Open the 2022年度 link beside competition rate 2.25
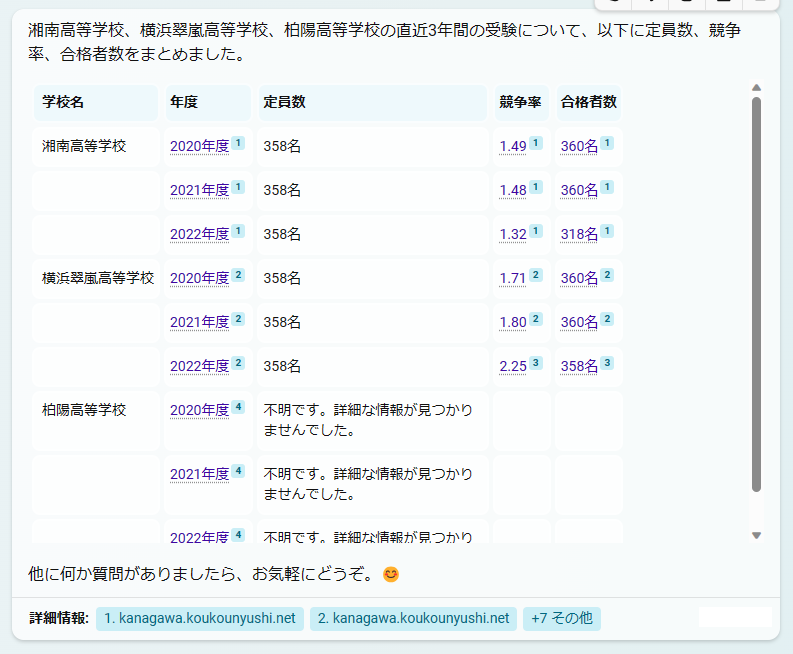The width and height of the screenshot is (793, 654). click(199, 366)
